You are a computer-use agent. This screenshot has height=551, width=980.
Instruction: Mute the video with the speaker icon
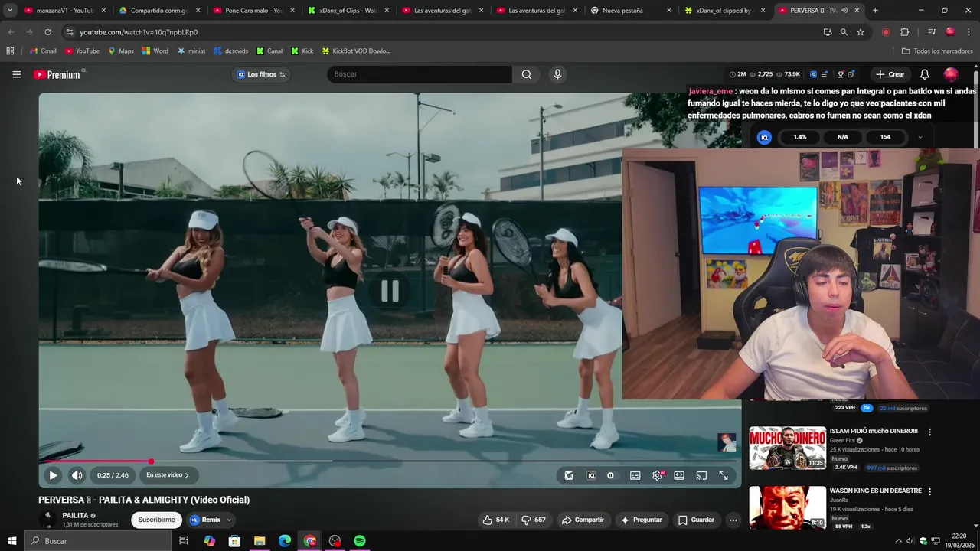coord(77,475)
